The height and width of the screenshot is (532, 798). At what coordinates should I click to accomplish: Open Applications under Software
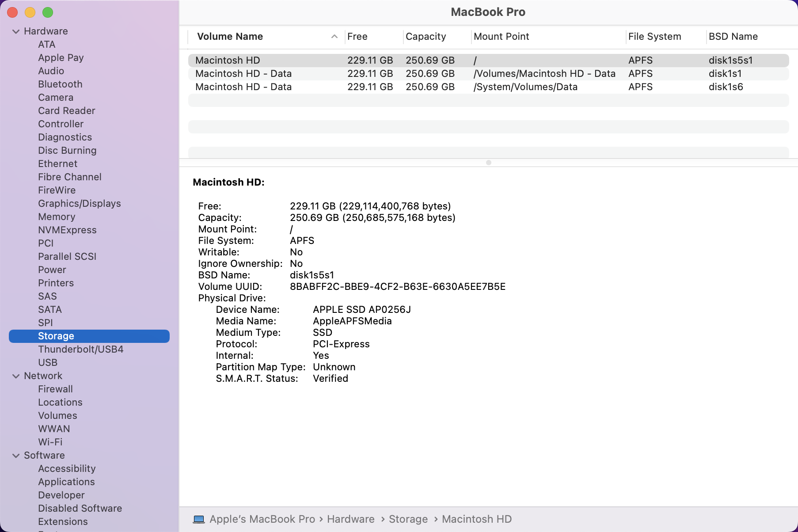(67, 482)
